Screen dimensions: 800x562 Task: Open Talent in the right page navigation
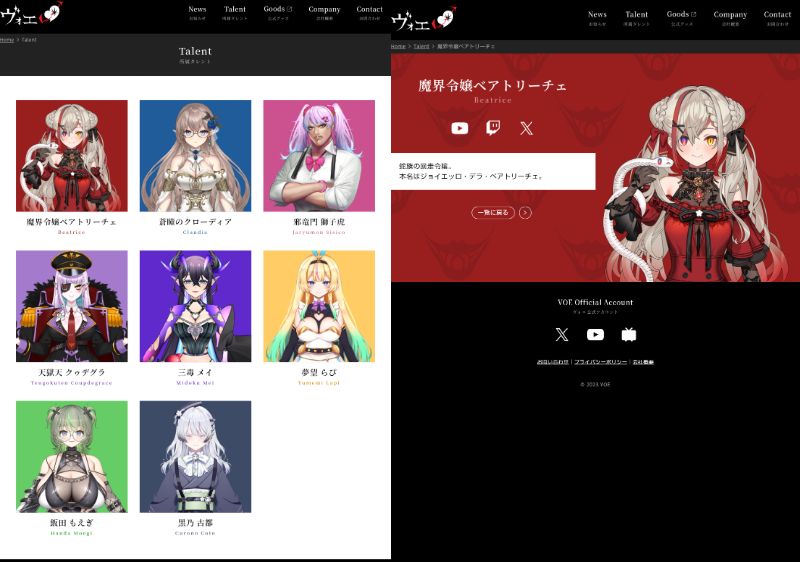coord(636,18)
